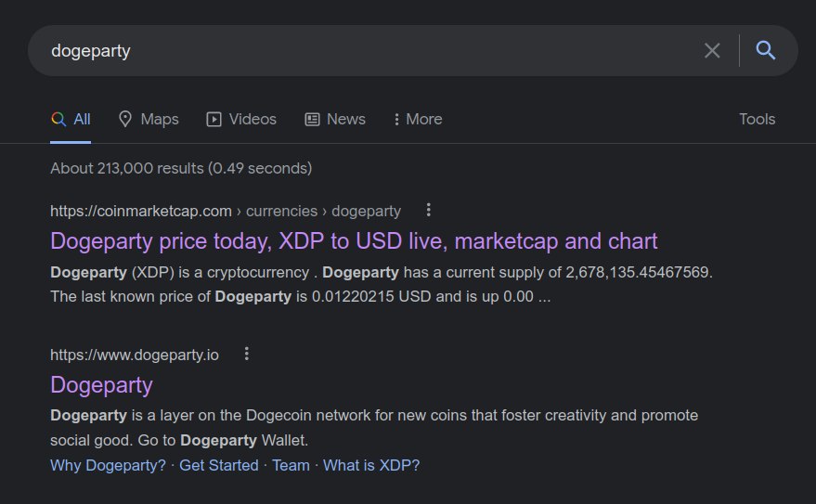
Task: Click the Videos play icon
Action: click(214, 119)
